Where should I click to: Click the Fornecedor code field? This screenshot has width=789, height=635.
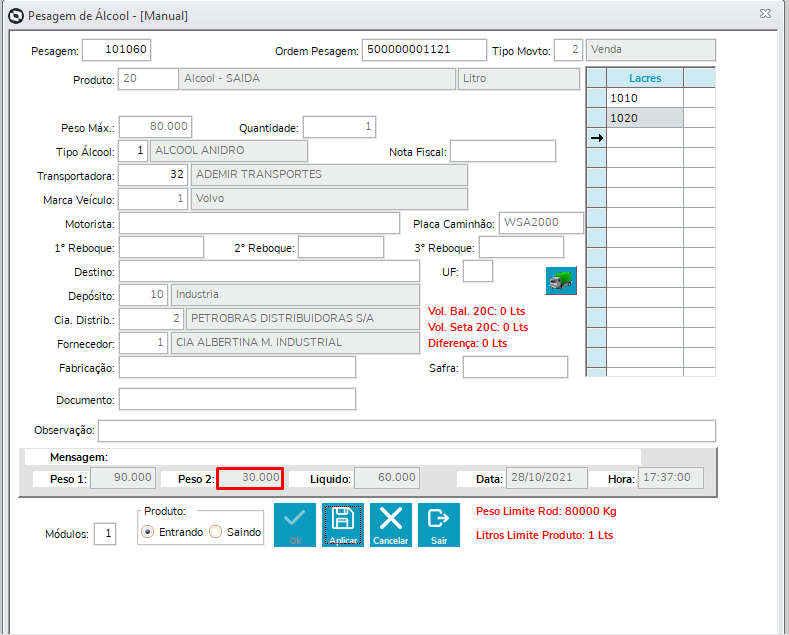coord(143,343)
